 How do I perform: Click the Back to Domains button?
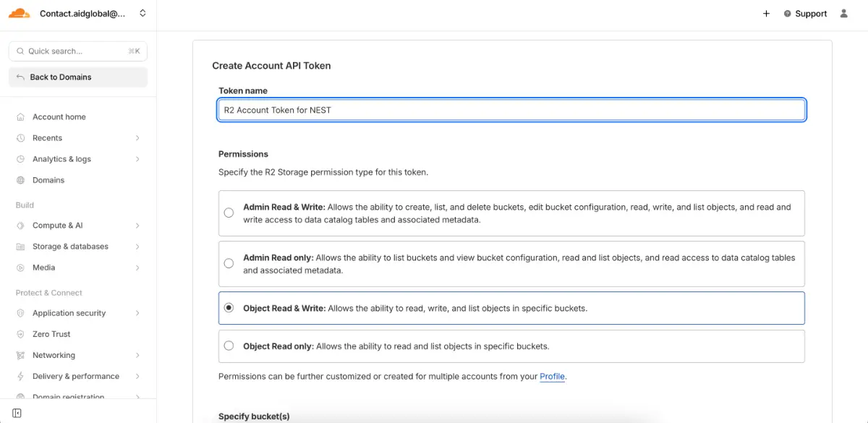tap(78, 77)
